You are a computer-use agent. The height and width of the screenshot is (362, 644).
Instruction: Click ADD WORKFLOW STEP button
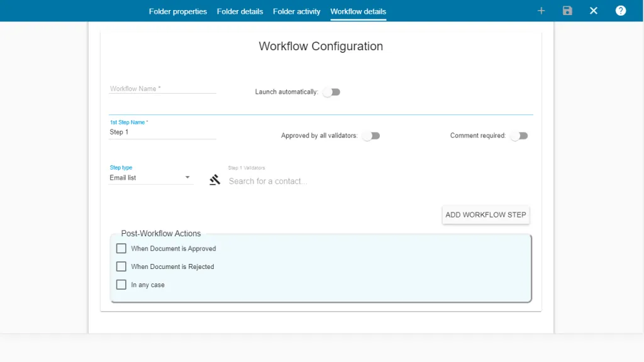coord(486,215)
